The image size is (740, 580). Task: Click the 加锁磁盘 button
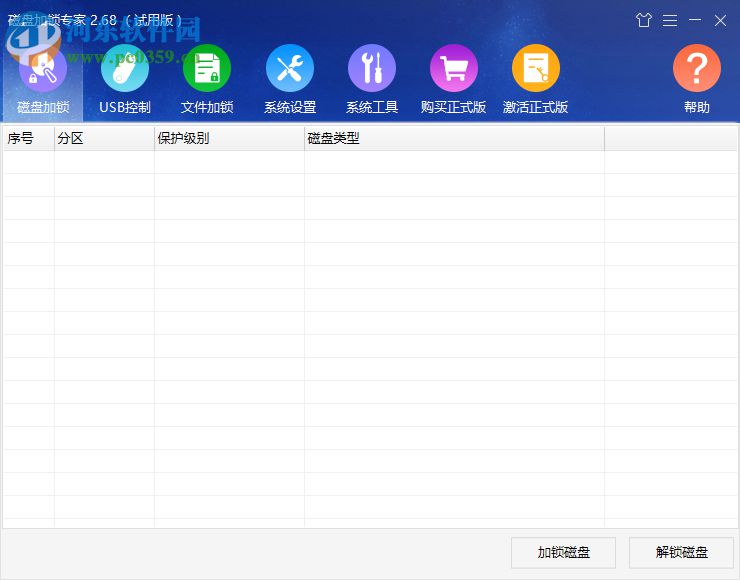pyautogui.click(x=563, y=552)
